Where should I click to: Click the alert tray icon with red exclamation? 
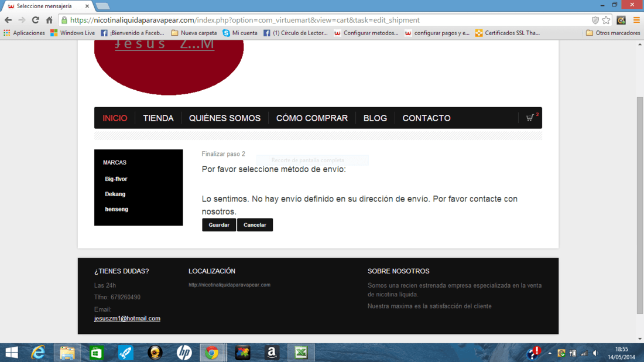(x=534, y=353)
